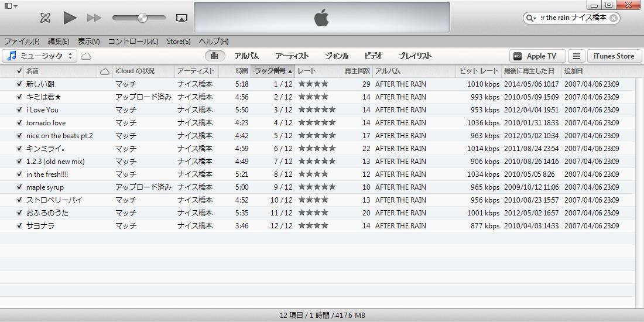Click play count 29 in first row

(x=366, y=84)
